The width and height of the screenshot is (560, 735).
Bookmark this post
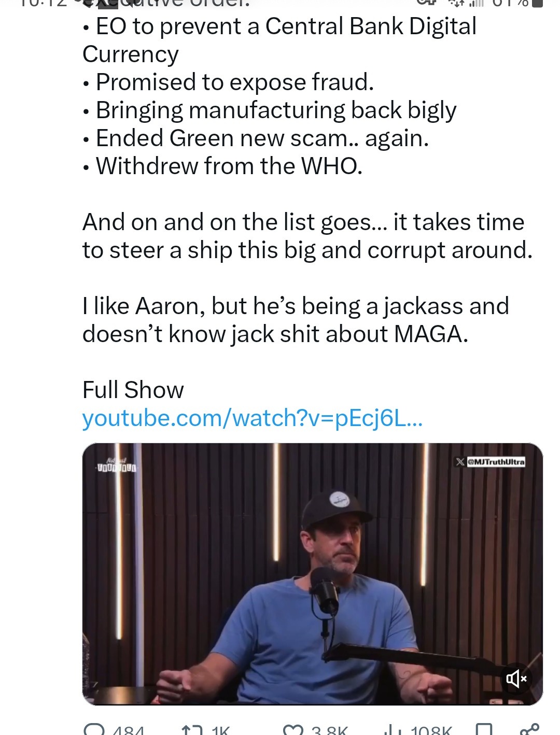pos(484,729)
